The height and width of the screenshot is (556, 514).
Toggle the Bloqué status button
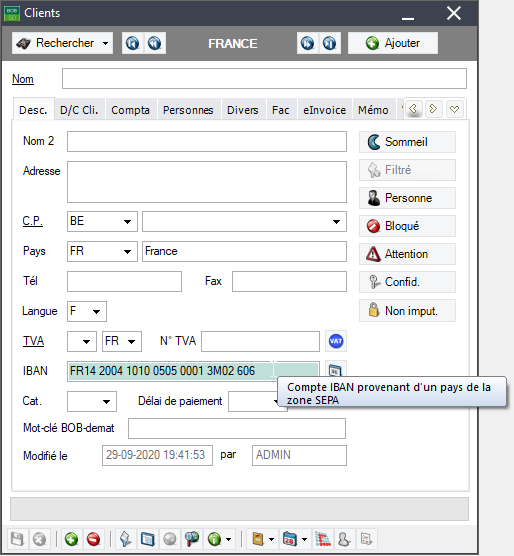point(407,226)
